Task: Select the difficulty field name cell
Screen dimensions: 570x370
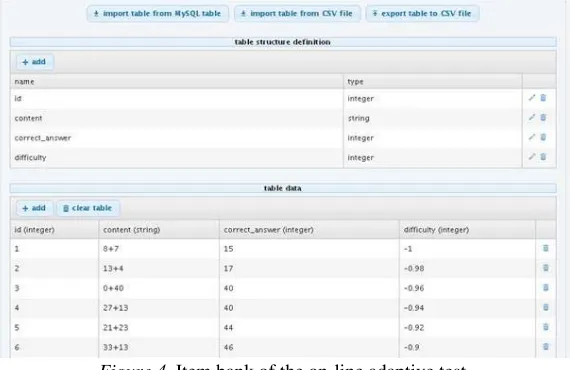Action: point(177,158)
